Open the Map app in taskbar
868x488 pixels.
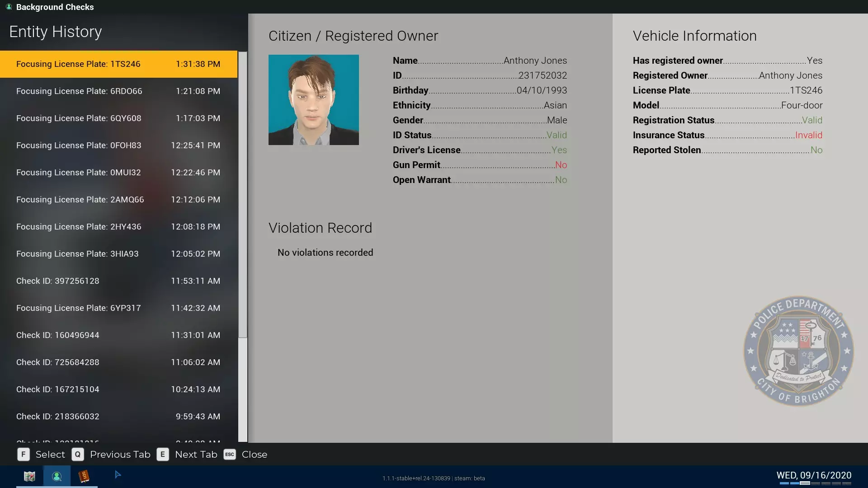click(x=29, y=476)
